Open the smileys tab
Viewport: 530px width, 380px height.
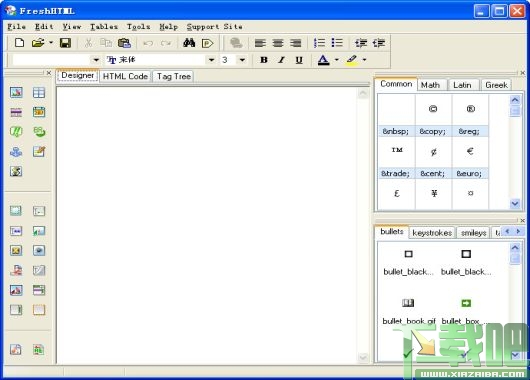[x=474, y=233]
